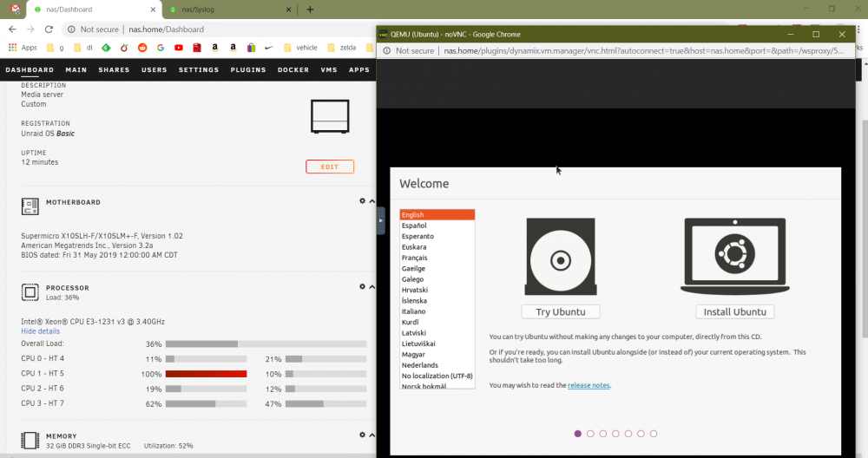Open the Users menu

click(x=154, y=69)
